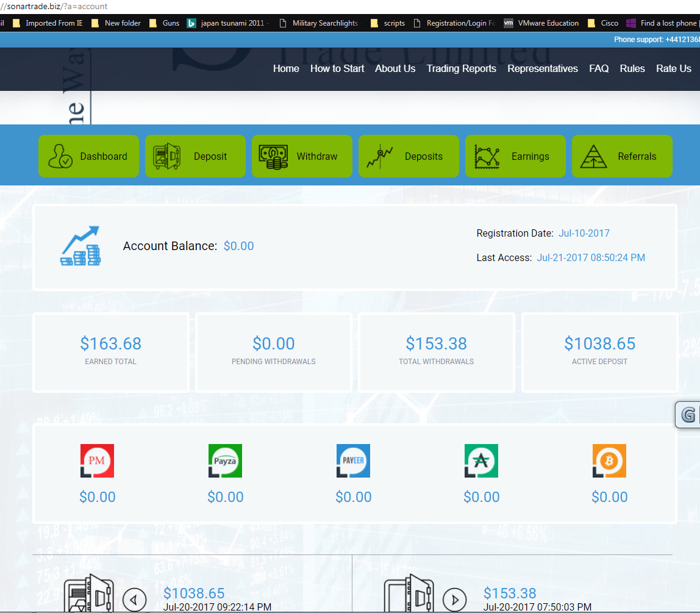Viewport: 700px width, 613px height.
Task: Select Trading Reports in navigation menu
Action: coord(461,68)
